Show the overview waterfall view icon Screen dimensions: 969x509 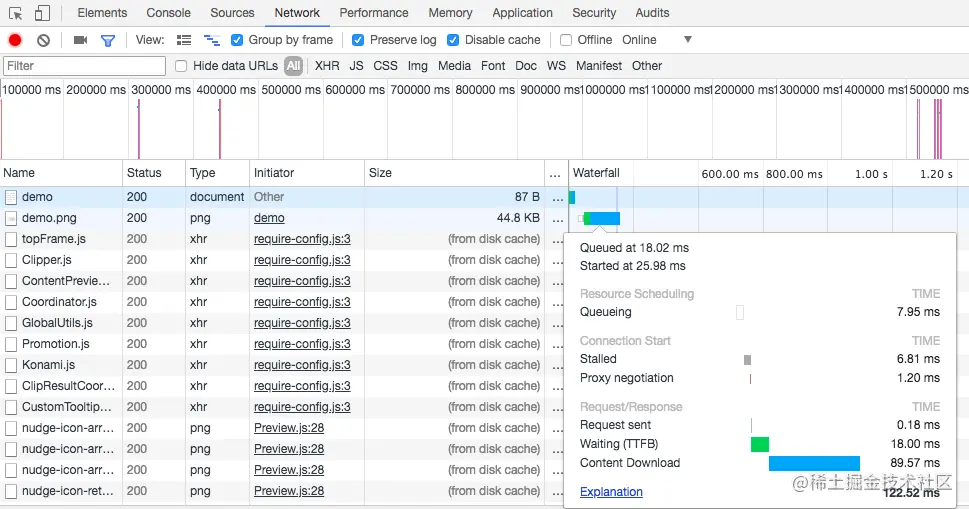coord(212,40)
